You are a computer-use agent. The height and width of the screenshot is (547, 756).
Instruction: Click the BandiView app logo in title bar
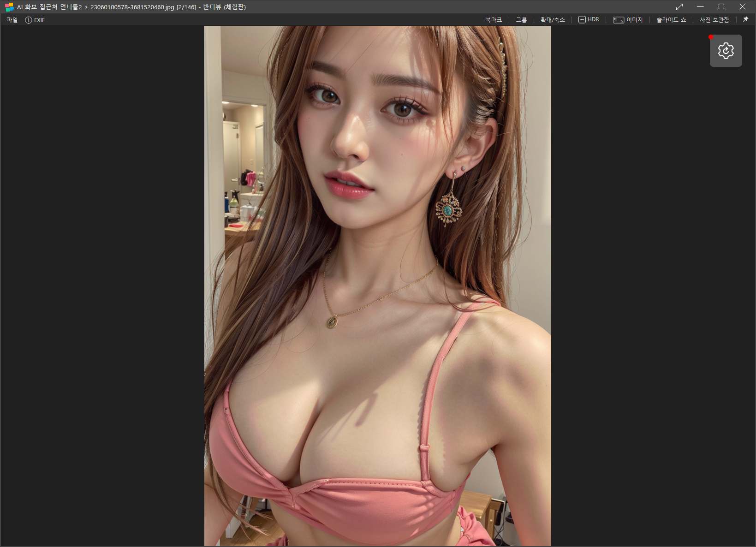[x=9, y=7]
